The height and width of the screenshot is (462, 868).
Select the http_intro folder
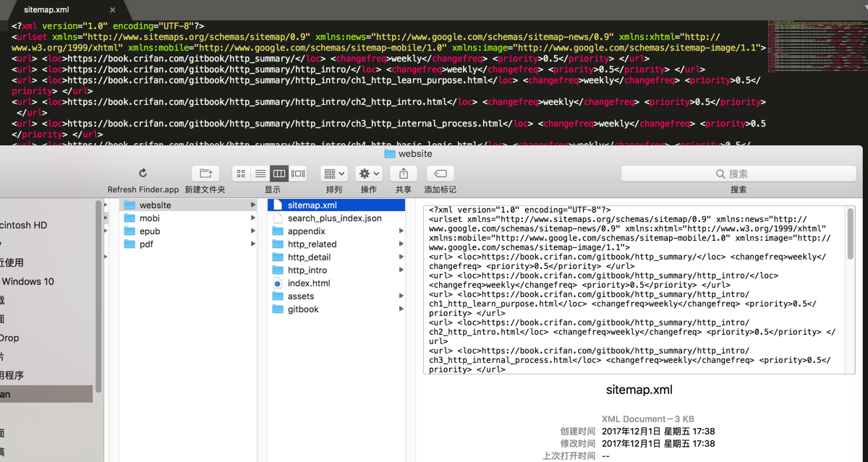[x=336, y=270]
